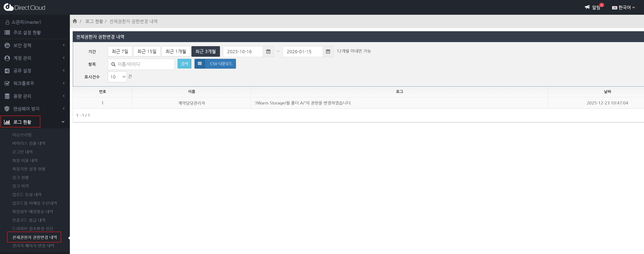The image size is (644, 254).
Task: Click the DirectCloud logo
Action: 25,7
